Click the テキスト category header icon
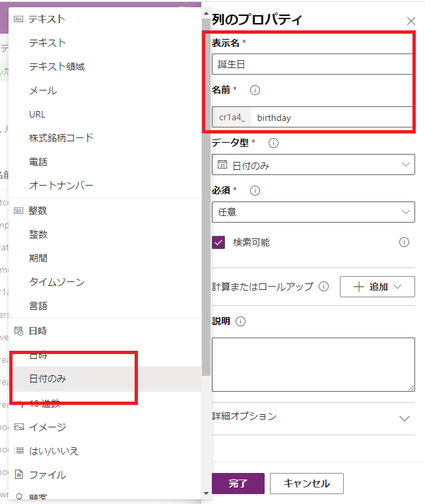425x504 pixels. 18,19
